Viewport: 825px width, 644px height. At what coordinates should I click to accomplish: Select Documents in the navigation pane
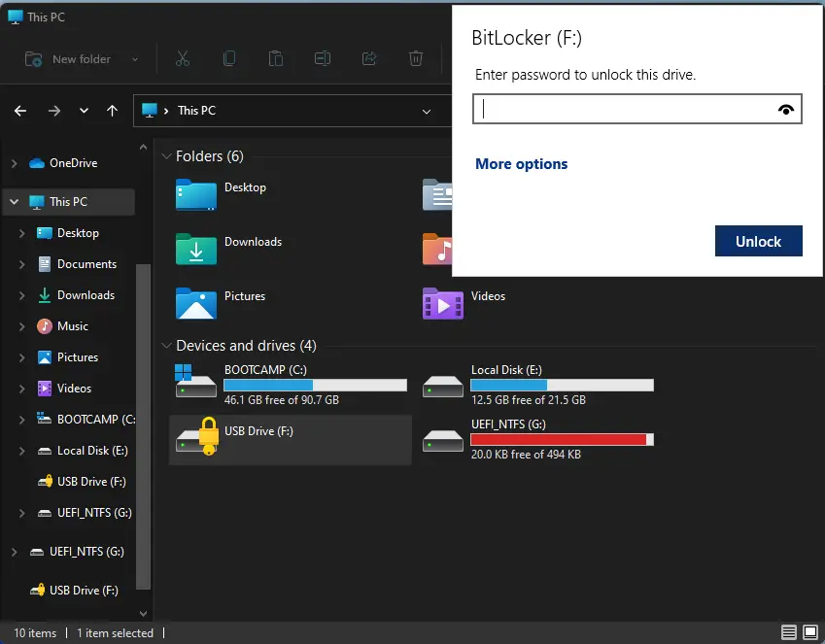tap(86, 263)
